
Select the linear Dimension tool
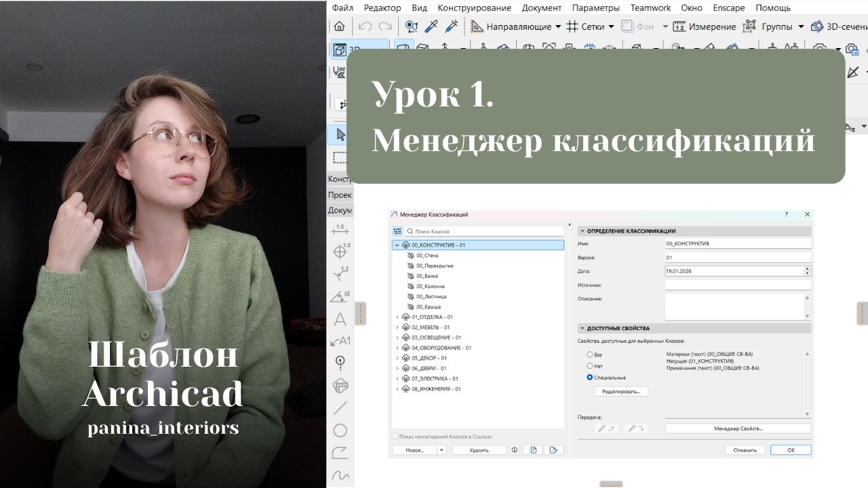point(340,230)
